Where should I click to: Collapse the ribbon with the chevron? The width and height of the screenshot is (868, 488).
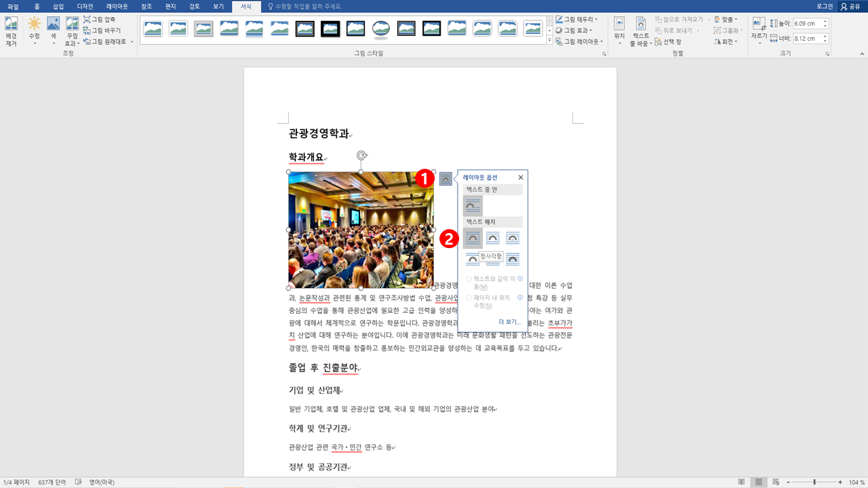[x=861, y=54]
